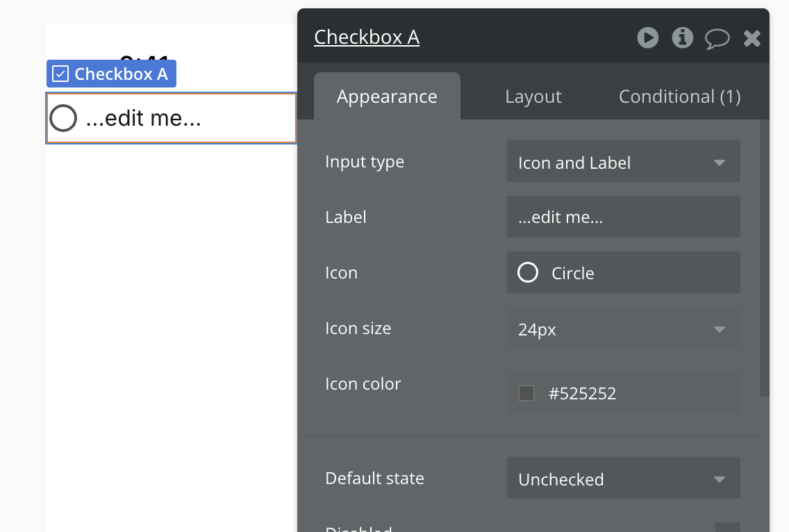Open the Default state Unchecked dropdown
Screen dimensions: 789x532
(623, 478)
